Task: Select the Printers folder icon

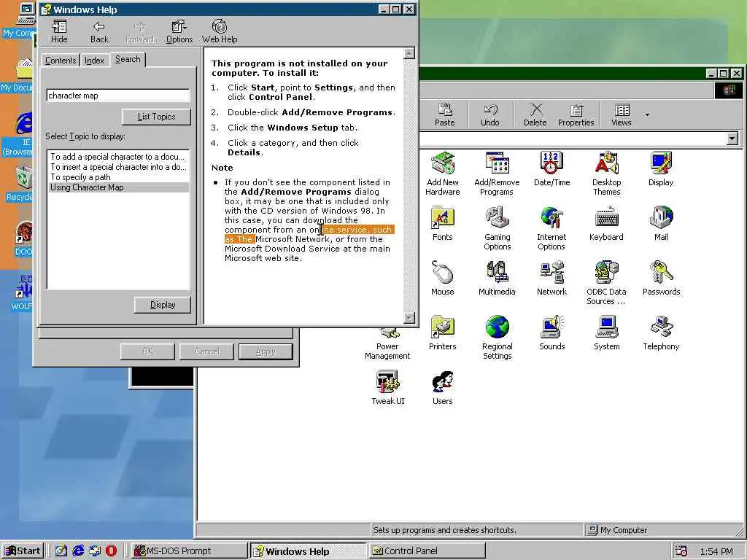Action: [x=443, y=333]
